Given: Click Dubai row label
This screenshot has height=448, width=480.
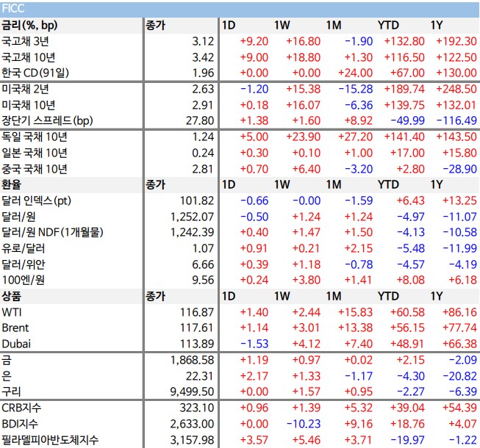Looking at the screenshot, I should pyautogui.click(x=16, y=344).
